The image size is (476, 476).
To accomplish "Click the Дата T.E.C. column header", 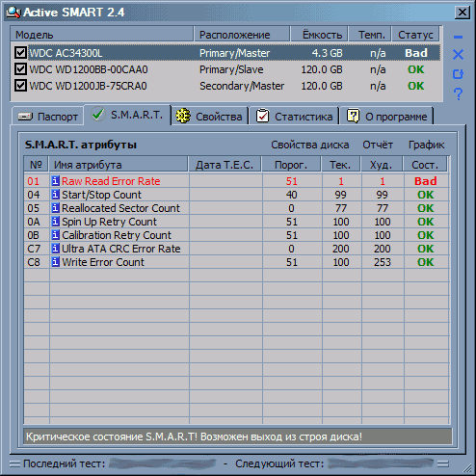I will [x=225, y=165].
